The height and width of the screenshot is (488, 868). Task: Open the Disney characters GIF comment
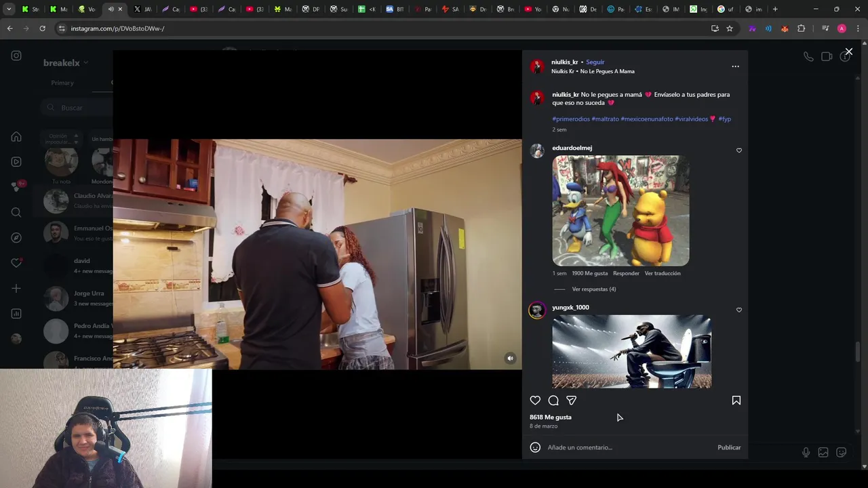coord(620,211)
